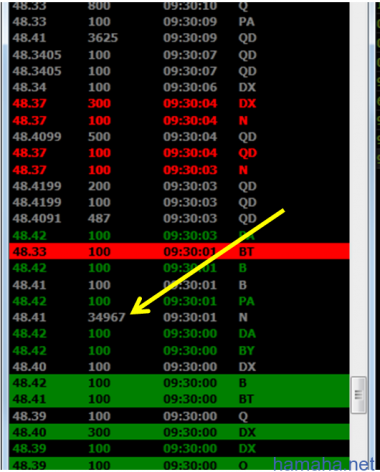
Task: Select the red highlighted 48.33 BT row
Action: [x=179, y=251]
